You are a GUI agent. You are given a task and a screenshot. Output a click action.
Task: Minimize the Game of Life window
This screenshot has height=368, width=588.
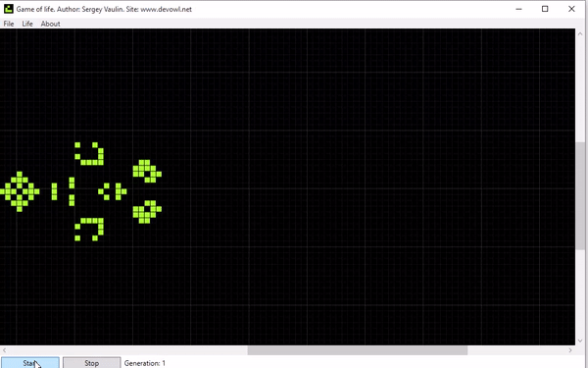[519, 9]
